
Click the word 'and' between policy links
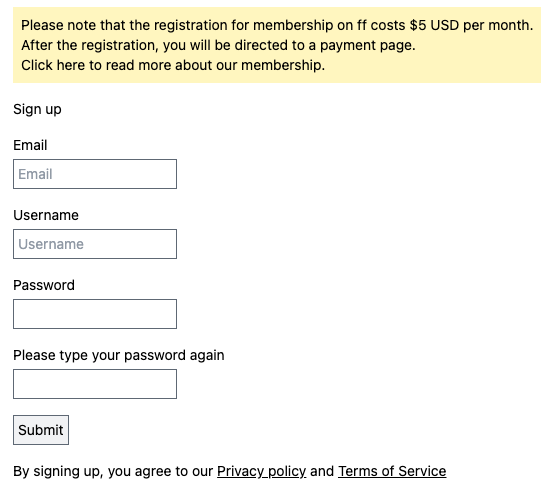tap(322, 471)
